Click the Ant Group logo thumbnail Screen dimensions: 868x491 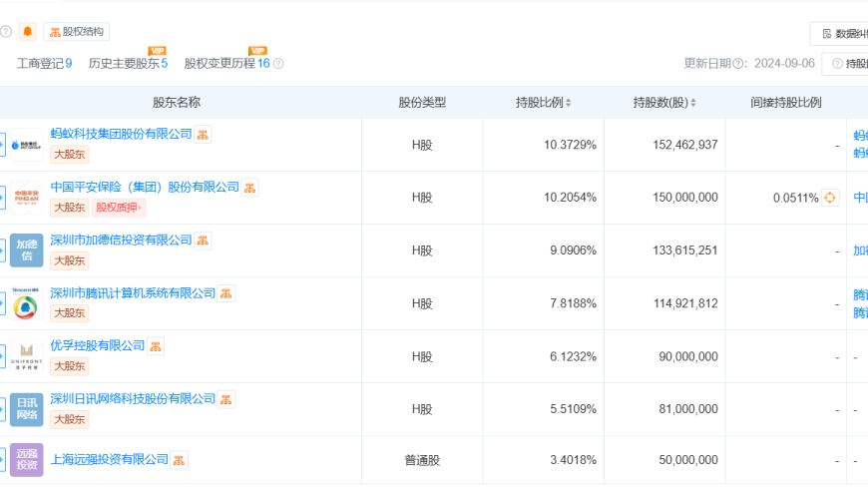pos(27,145)
